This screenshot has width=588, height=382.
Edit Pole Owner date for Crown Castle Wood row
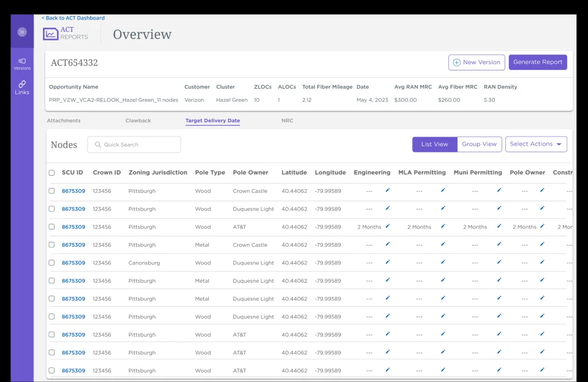click(542, 190)
